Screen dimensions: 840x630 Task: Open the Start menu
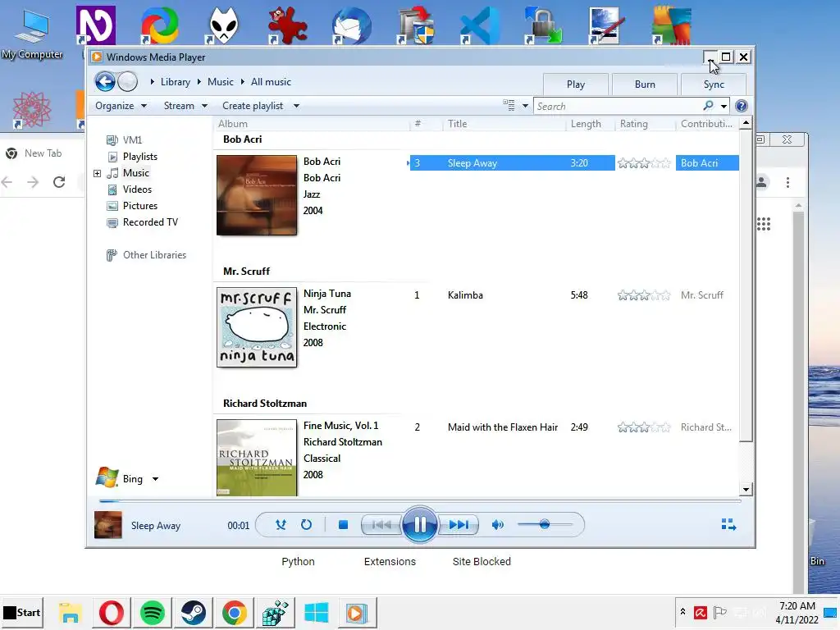click(x=22, y=612)
